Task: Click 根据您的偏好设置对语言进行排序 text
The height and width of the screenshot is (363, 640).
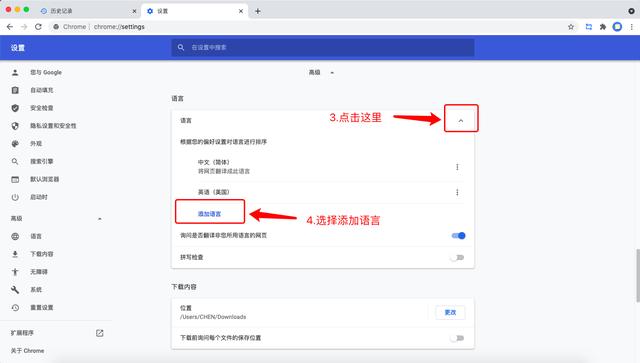Action: (x=224, y=142)
